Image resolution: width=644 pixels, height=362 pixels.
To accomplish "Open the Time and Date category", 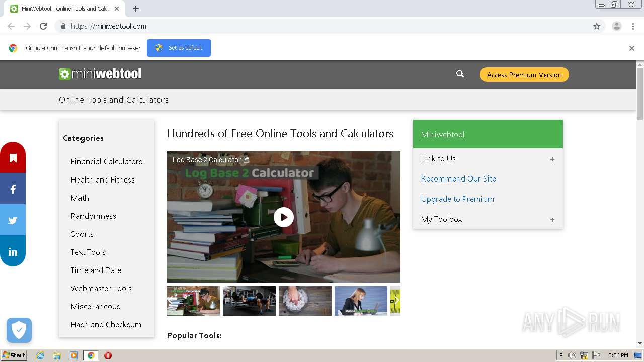I will pyautogui.click(x=96, y=270).
